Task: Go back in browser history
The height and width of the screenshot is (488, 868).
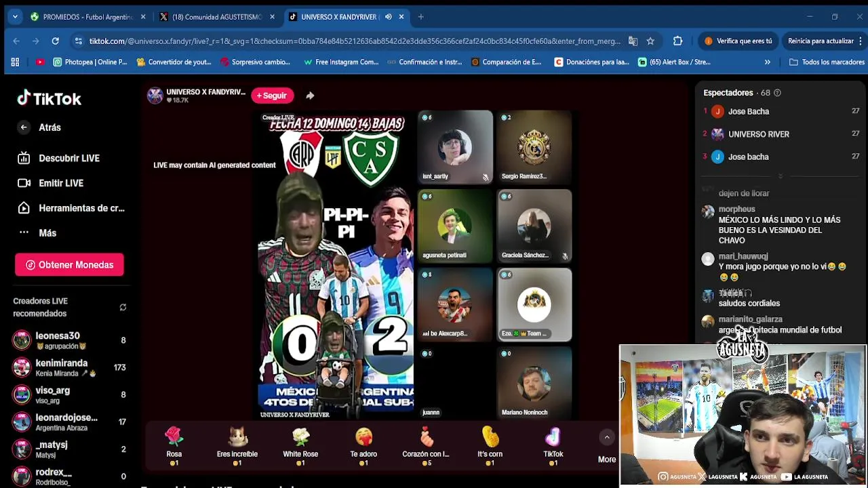Action: click(16, 41)
